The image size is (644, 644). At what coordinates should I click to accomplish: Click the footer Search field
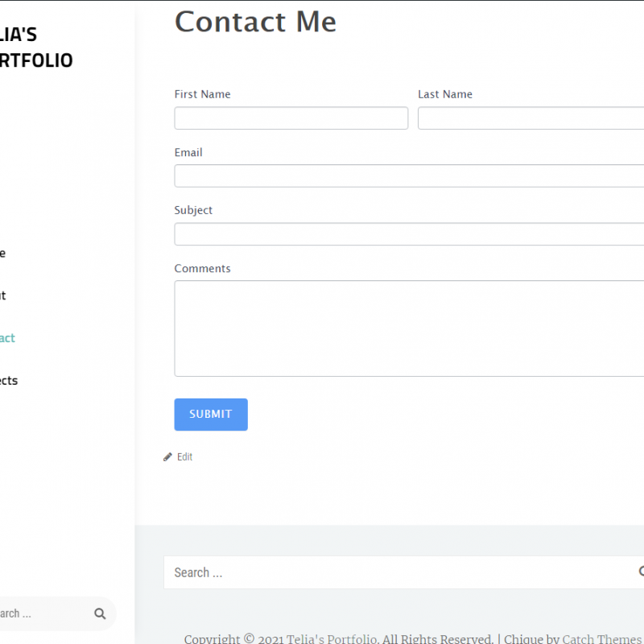click(362, 572)
